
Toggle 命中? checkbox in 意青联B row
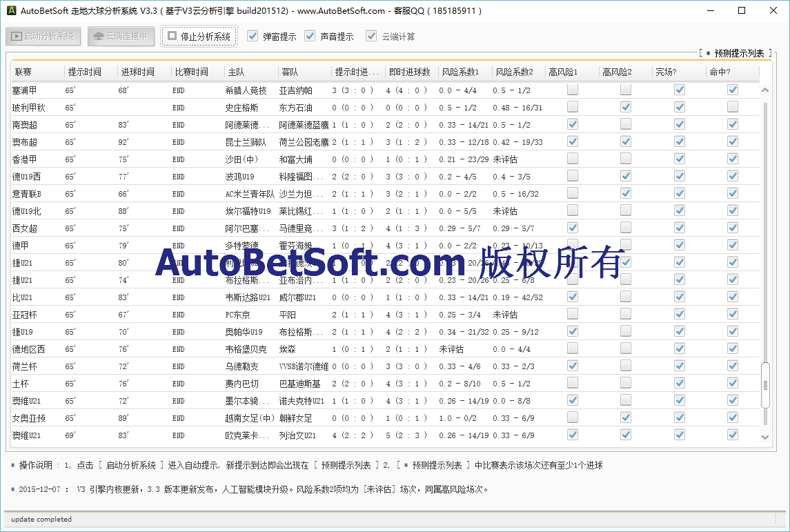tap(733, 193)
